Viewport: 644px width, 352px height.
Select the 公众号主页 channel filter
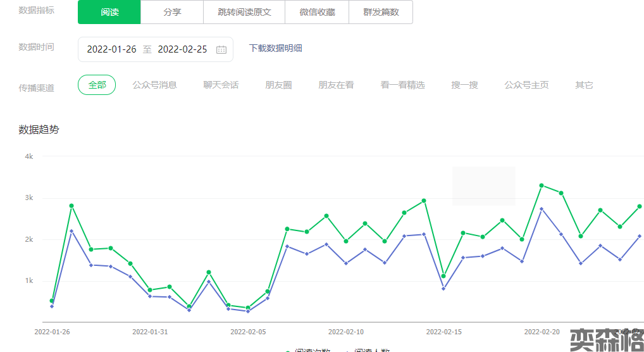tap(526, 85)
